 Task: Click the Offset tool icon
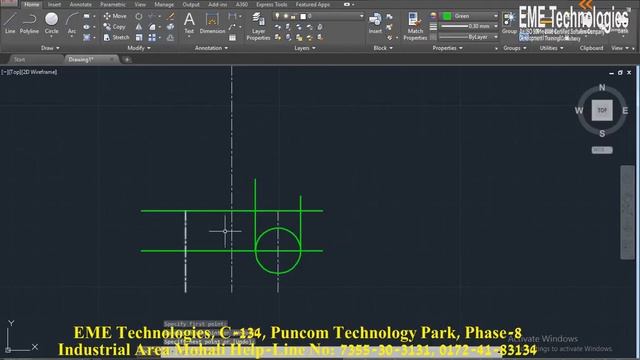pyautogui.click(x=171, y=38)
